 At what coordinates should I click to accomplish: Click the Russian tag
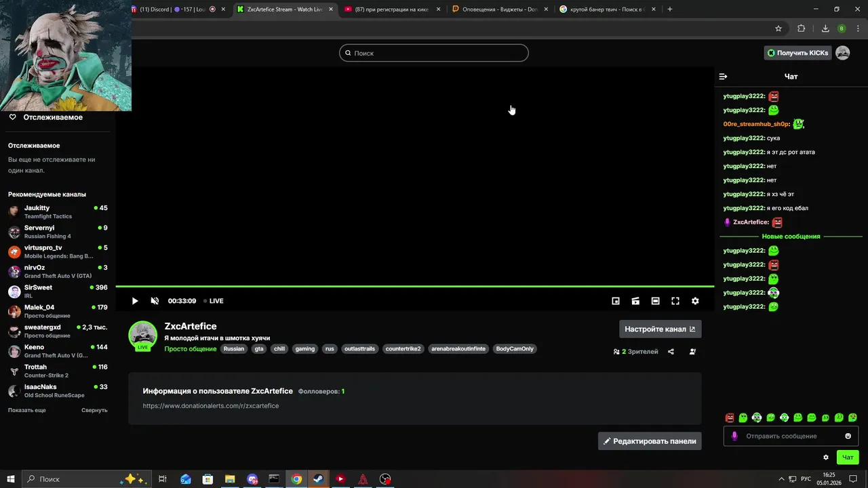click(234, 349)
